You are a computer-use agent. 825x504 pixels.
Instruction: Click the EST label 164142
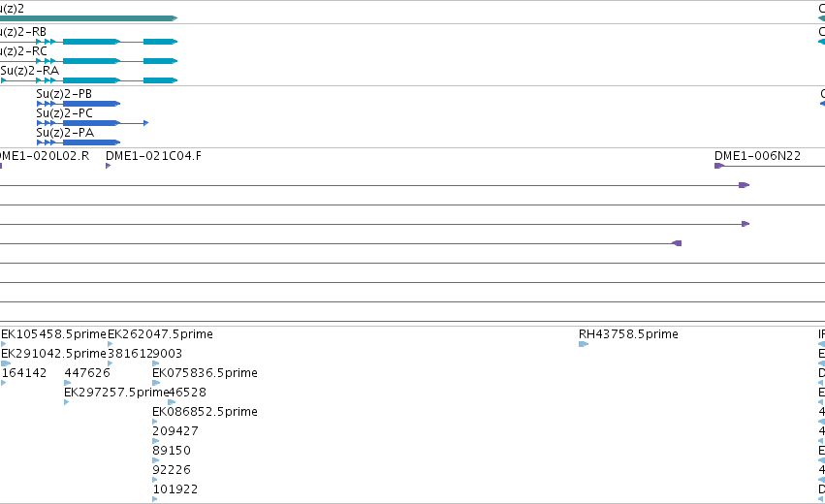coord(24,373)
